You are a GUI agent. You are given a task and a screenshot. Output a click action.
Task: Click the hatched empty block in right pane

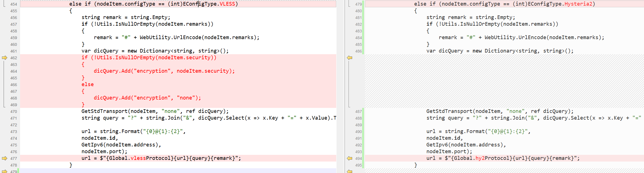tap(503, 81)
